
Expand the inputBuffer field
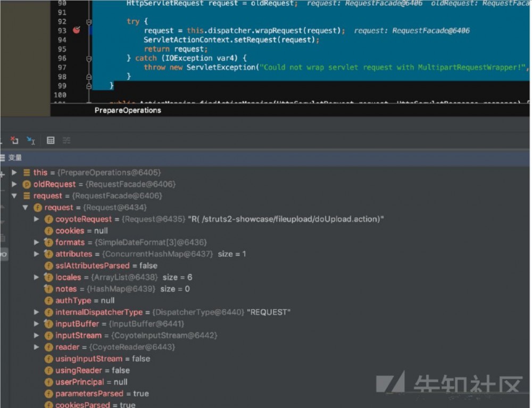coord(37,323)
